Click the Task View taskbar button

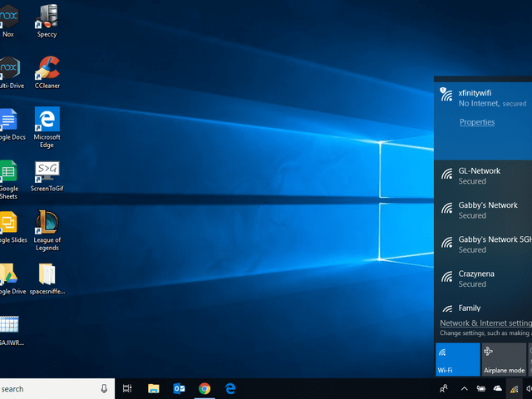click(x=127, y=388)
